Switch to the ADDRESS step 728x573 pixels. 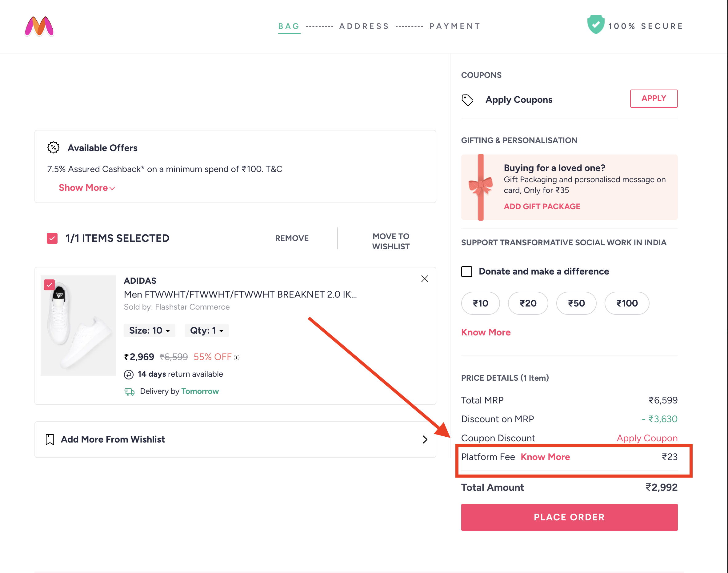(x=364, y=26)
